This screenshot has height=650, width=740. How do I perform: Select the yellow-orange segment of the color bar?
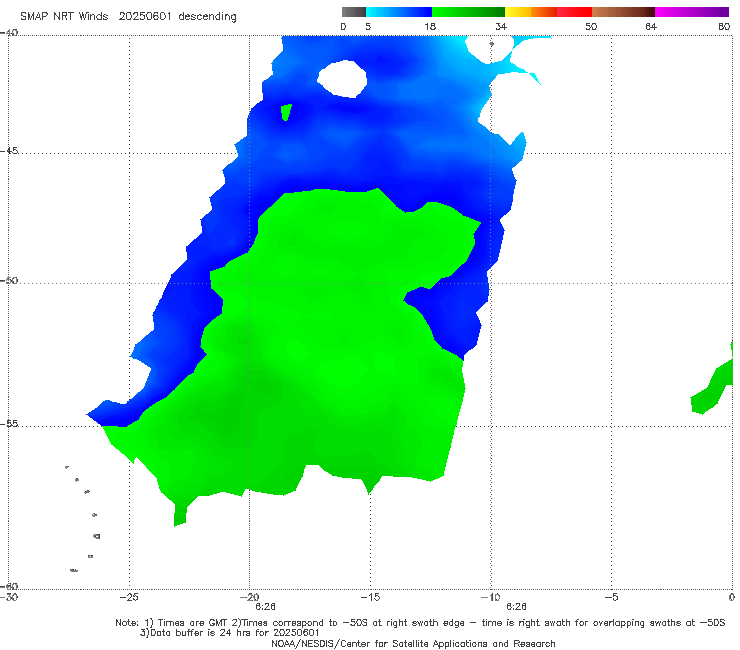[x=530, y=12]
